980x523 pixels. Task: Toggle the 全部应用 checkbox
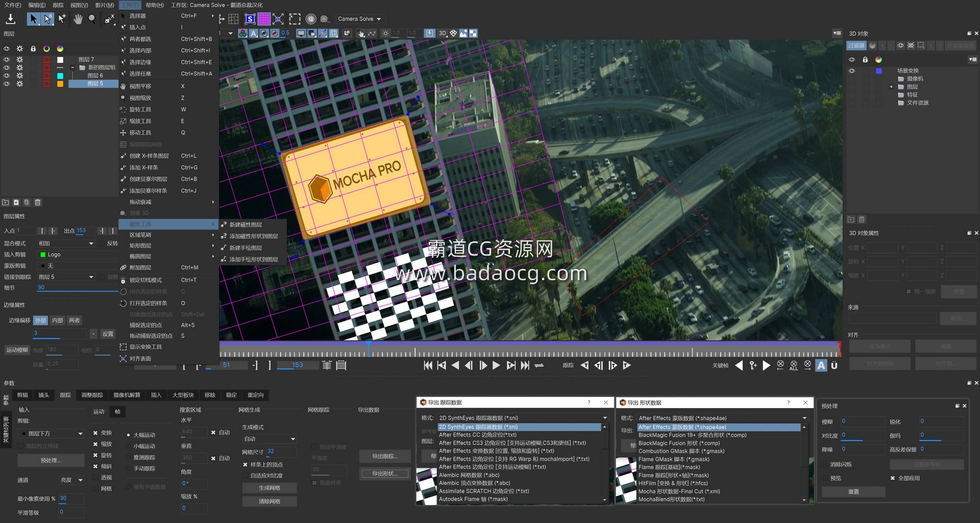(x=893, y=478)
